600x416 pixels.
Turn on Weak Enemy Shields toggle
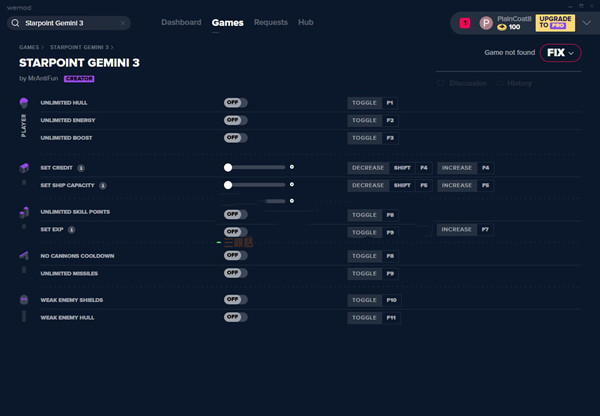(x=235, y=299)
